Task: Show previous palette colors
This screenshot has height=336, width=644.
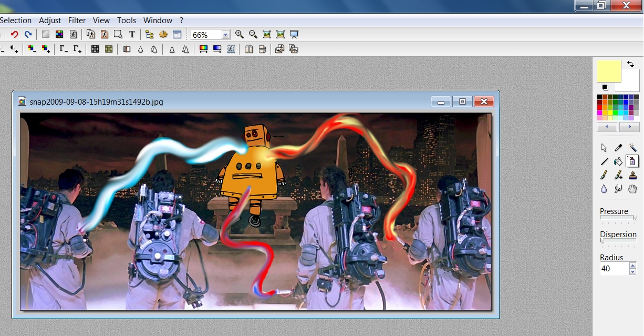Action: [x=607, y=127]
